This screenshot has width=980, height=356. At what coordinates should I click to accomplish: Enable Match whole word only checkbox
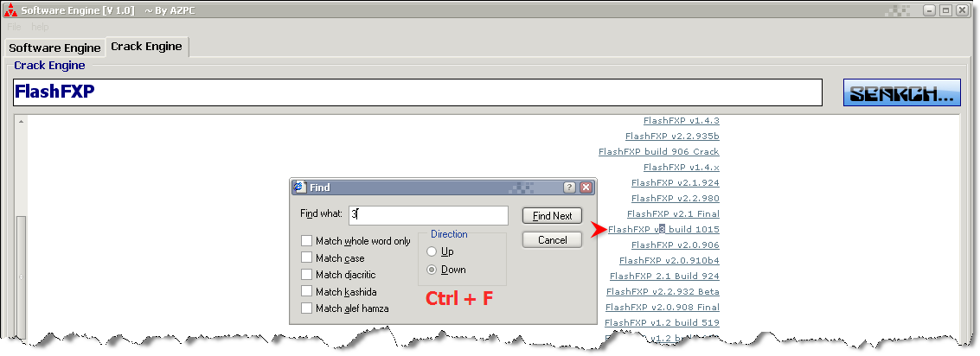click(306, 240)
